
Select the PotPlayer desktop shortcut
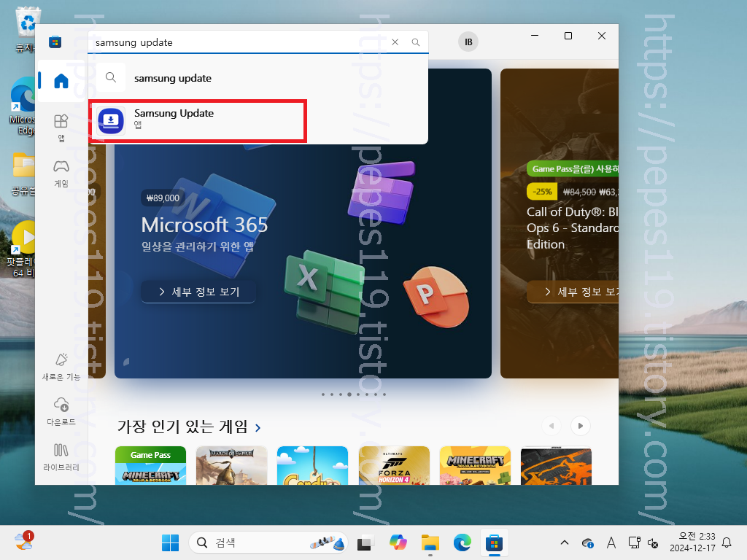pos(21,249)
